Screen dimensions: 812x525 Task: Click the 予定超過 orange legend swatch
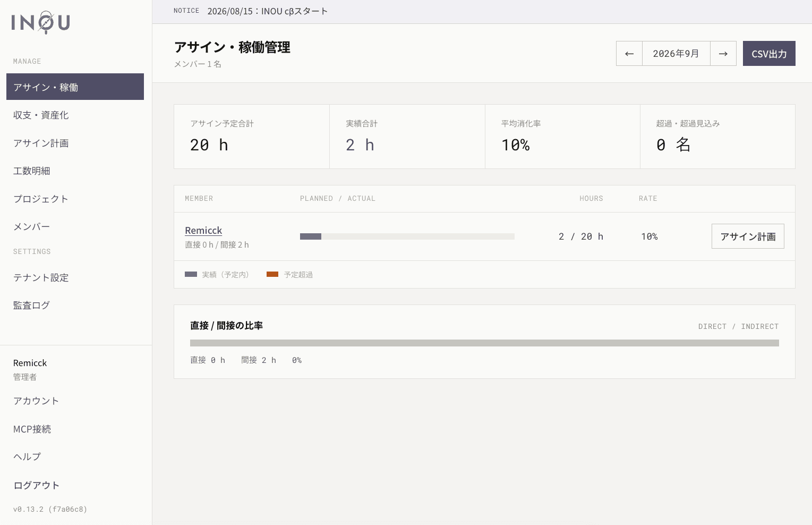pos(272,274)
